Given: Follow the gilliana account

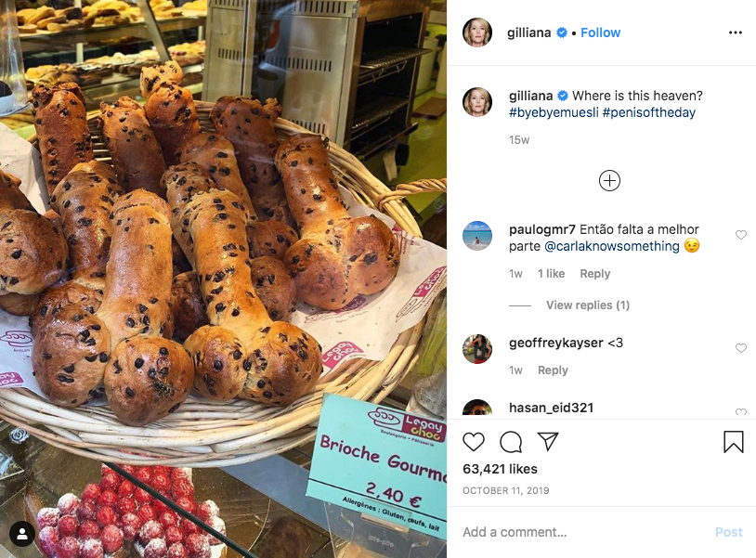Looking at the screenshot, I should point(600,32).
